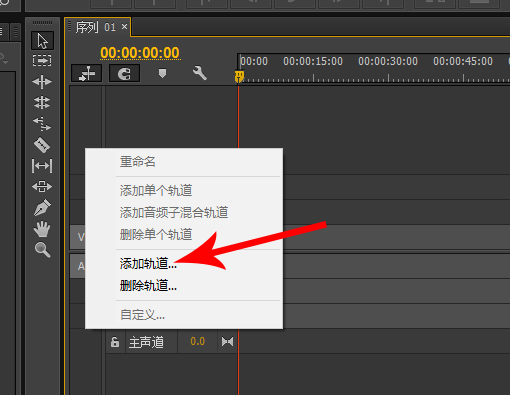
Task: Select the Rate Stretch tool
Action: pos(42,123)
